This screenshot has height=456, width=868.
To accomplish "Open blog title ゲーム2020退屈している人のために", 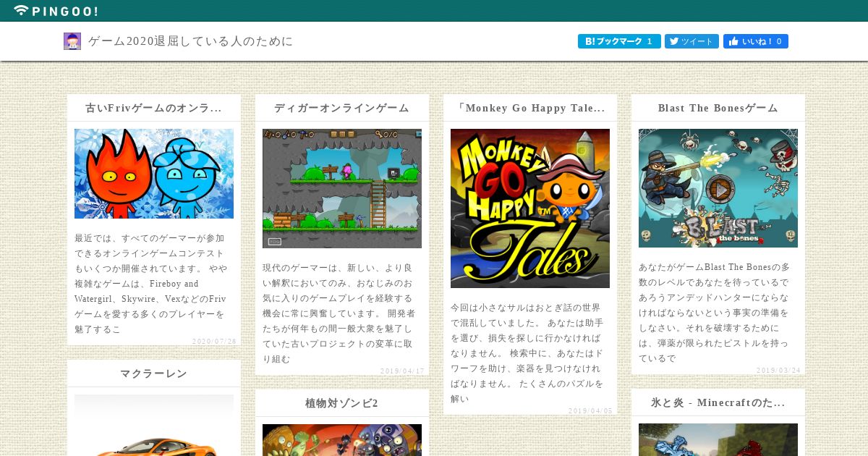I will pyautogui.click(x=191, y=41).
